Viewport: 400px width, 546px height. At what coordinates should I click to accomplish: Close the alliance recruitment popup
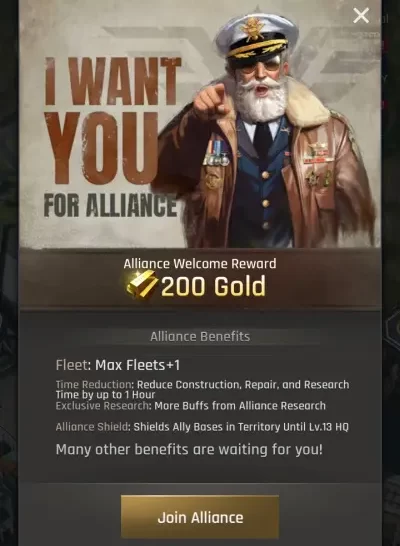(x=361, y=16)
